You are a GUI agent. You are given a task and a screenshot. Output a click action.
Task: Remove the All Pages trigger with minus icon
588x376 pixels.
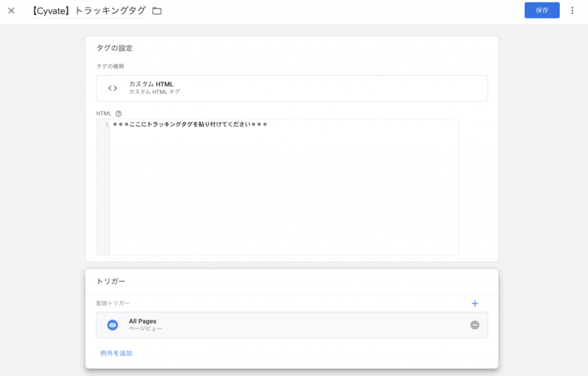pyautogui.click(x=474, y=325)
